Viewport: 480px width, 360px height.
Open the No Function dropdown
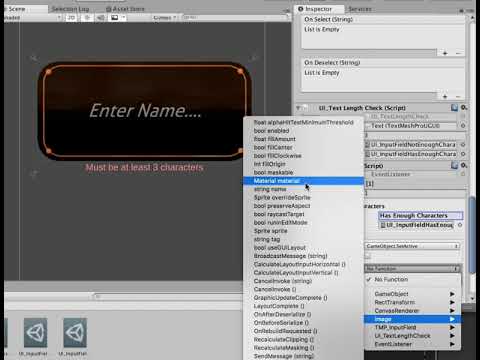point(412,269)
